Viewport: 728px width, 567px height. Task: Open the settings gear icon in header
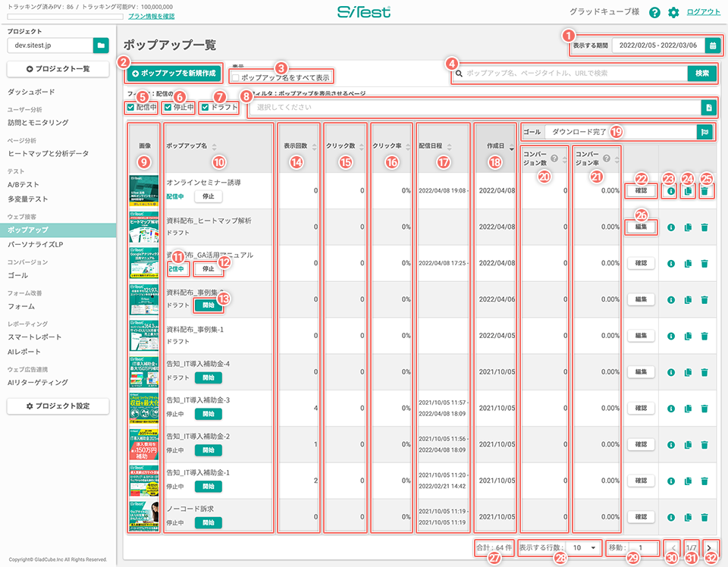[673, 13]
